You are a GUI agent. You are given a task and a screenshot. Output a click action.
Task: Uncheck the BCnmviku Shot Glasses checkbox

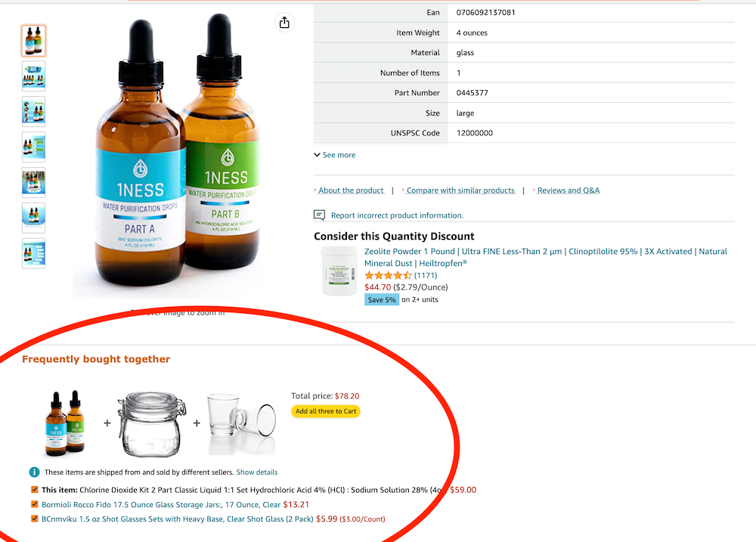click(x=34, y=519)
